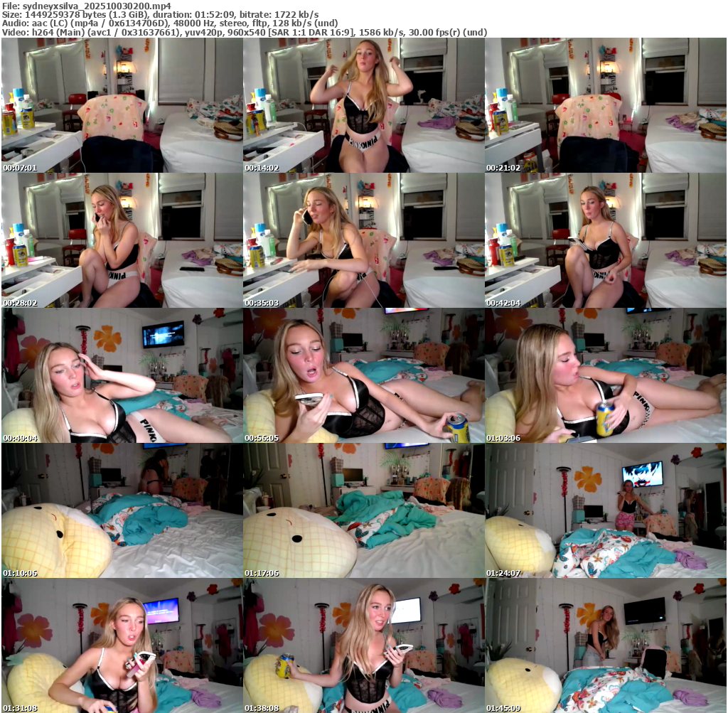Select the thumbnail frame stamped 00:42:04
This screenshot has height=713, width=728.
pos(606,240)
